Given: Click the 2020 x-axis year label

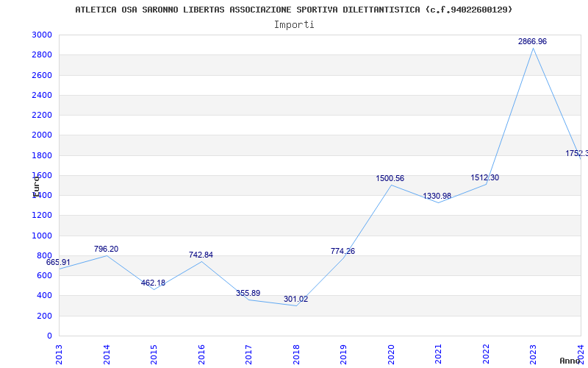Looking at the screenshot, I should (x=391, y=353).
